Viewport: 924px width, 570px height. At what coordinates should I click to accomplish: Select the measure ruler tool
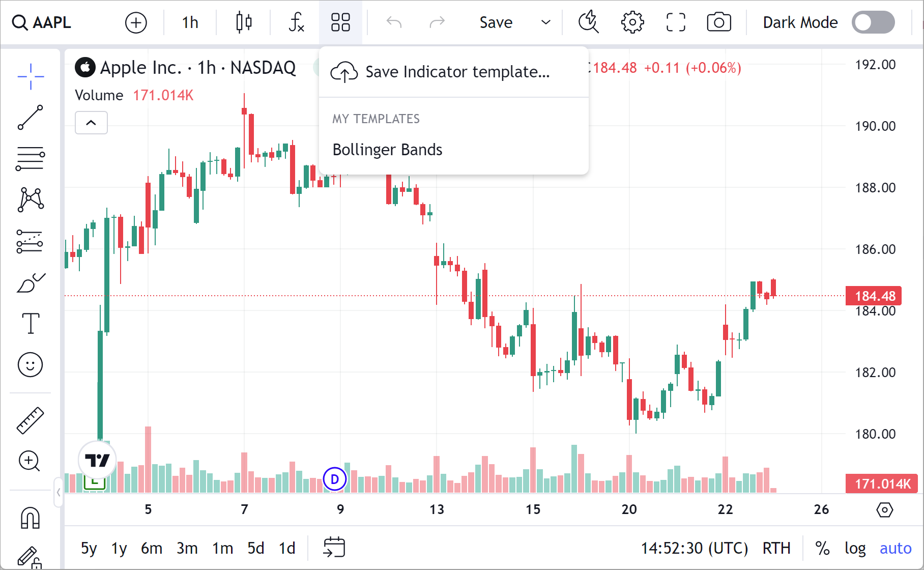coord(30,419)
